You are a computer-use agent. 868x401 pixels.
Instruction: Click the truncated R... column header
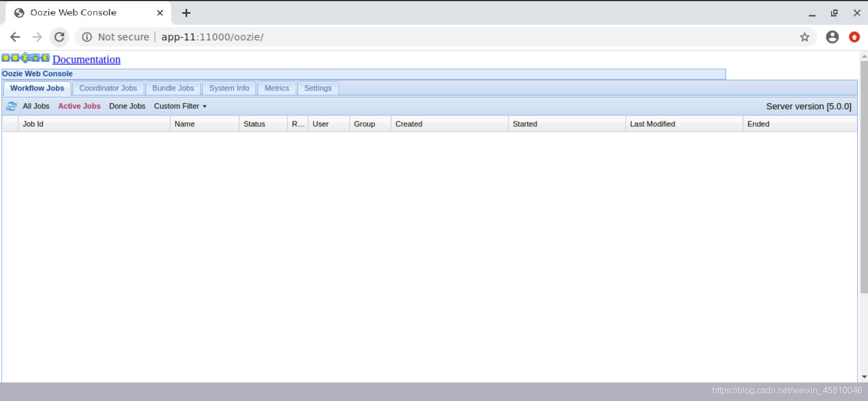[x=298, y=124]
